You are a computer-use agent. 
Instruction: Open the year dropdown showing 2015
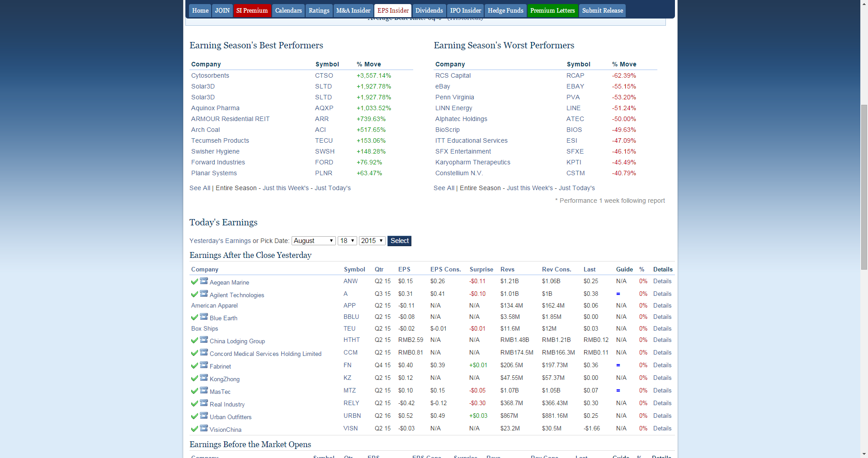tap(372, 241)
